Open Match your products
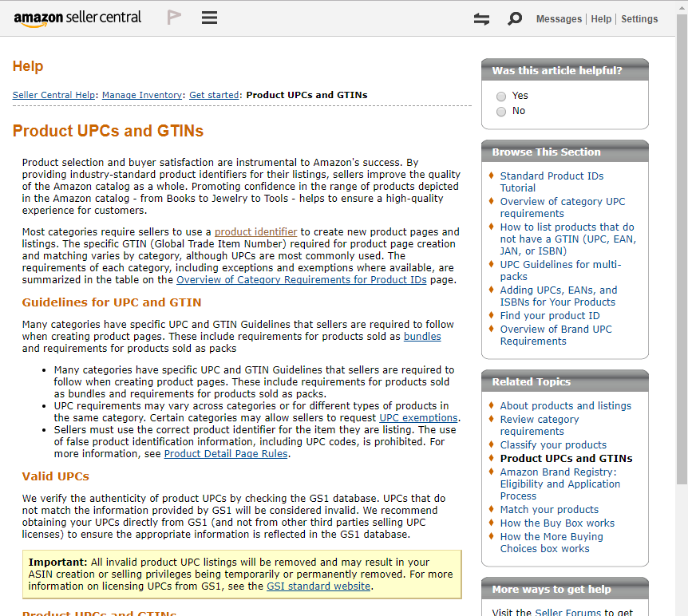Viewport: 688px width, 616px height. [549, 509]
